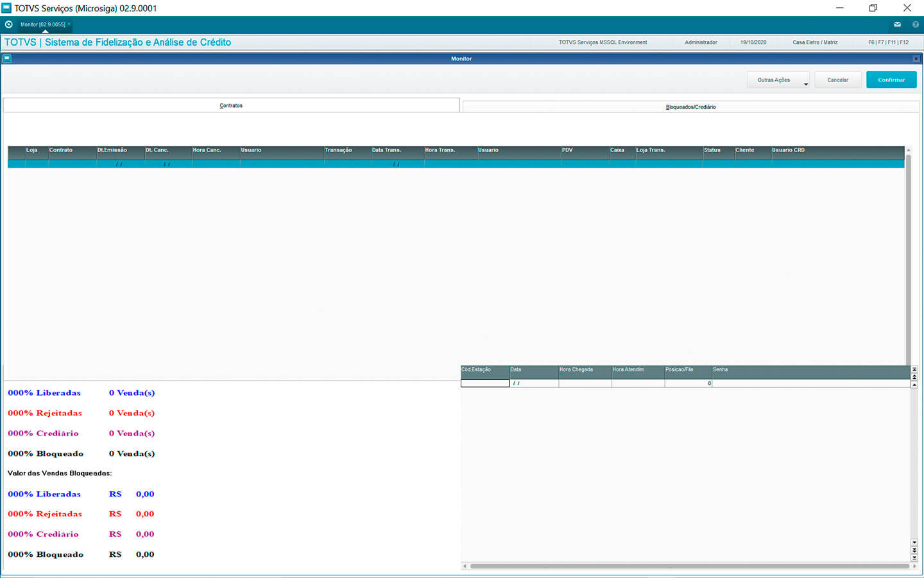Click the Cancelar button
The height and width of the screenshot is (578, 924).
pos(837,80)
